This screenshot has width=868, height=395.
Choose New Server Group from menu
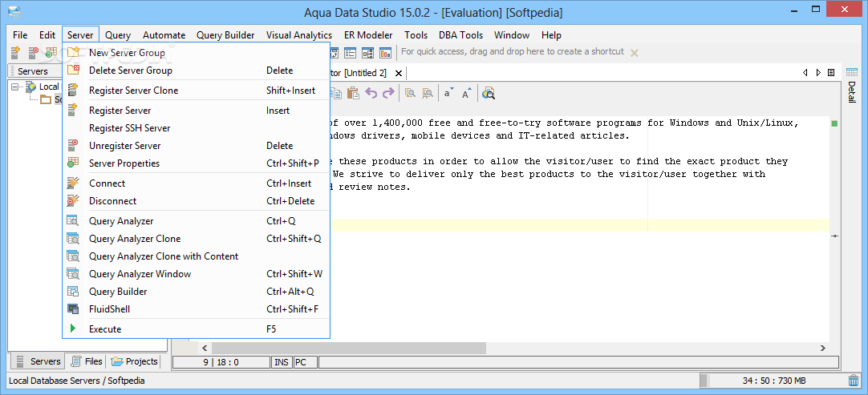tap(197, 53)
